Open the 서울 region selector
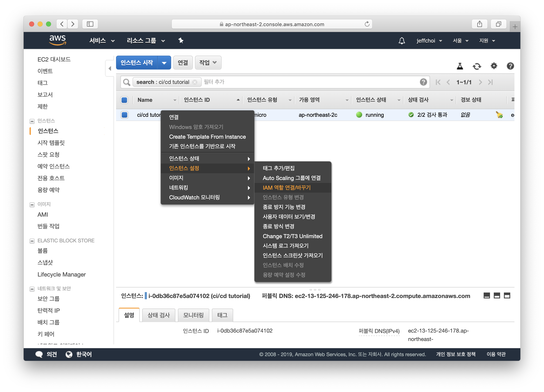The width and height of the screenshot is (544, 392). [460, 40]
